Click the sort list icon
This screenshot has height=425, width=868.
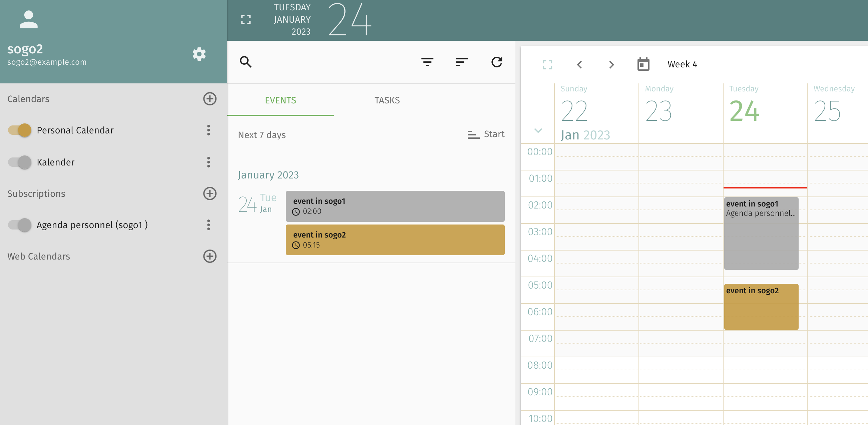(x=461, y=62)
